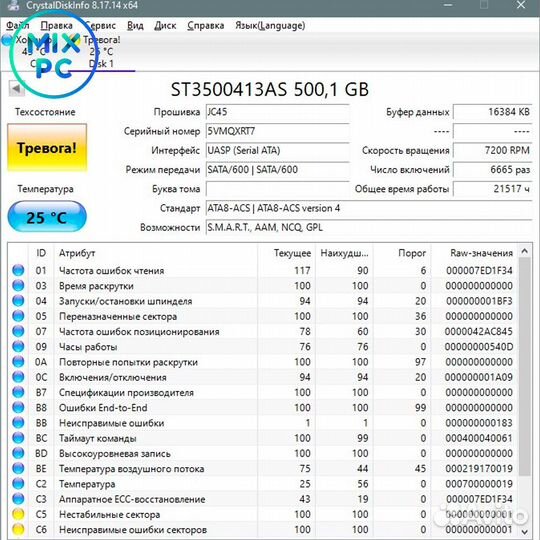This screenshot has height=540, width=540.
Task: Click the Прошивка field JC45
Action: coord(277,112)
